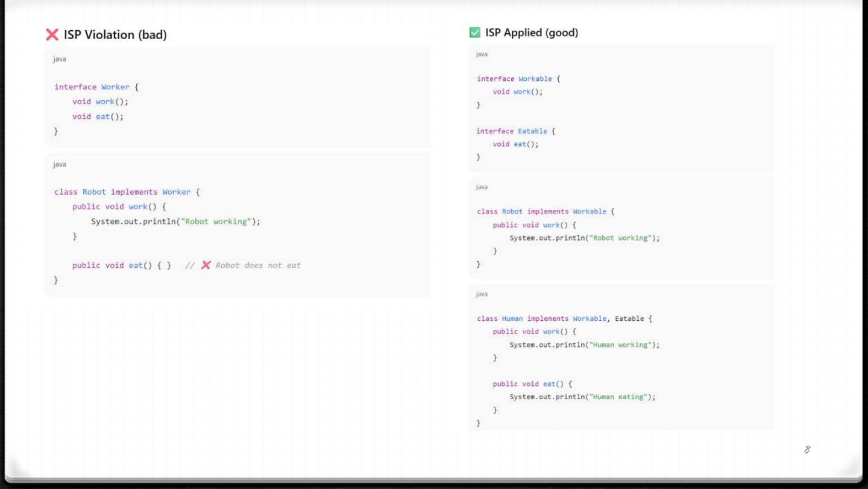Click "public void eat() {" in the Human class
This screenshot has width=868, height=489.
[532, 383]
